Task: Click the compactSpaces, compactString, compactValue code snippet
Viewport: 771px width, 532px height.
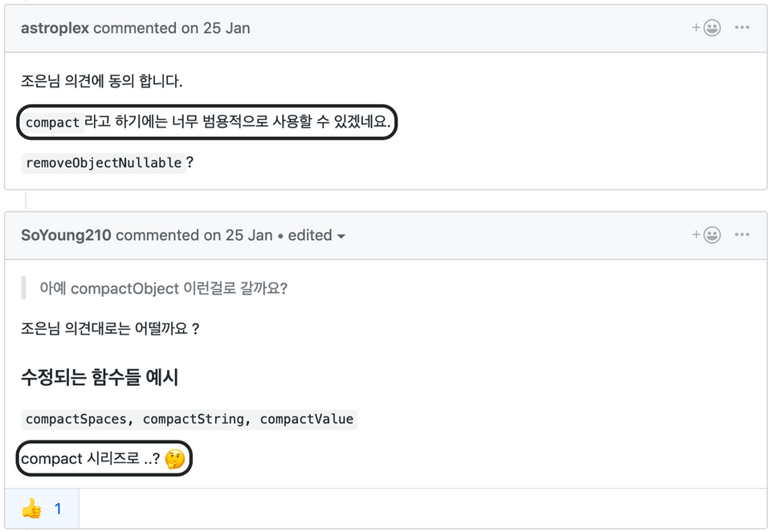Action: tap(189, 419)
